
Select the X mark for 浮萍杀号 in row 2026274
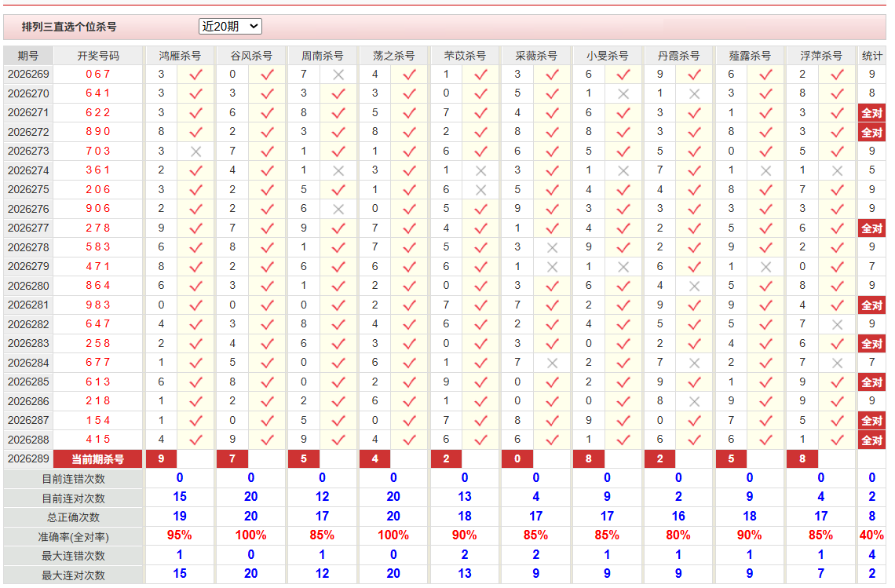pyautogui.click(x=838, y=170)
